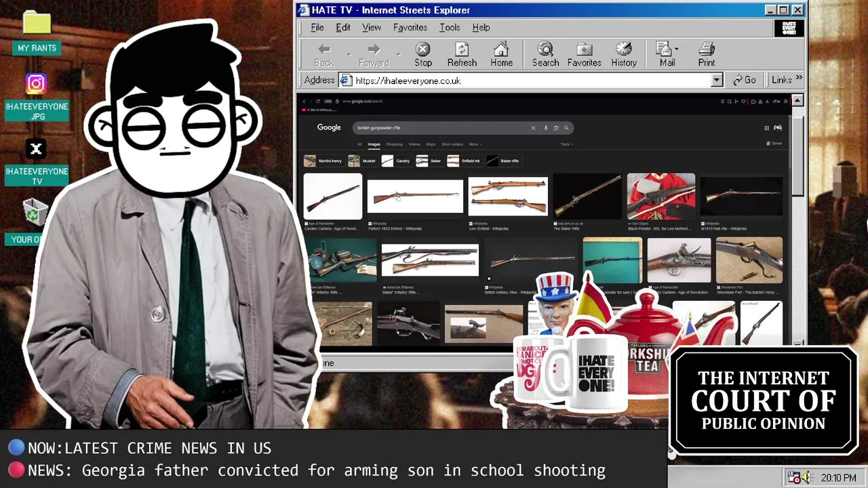
Task: Open the Saves link
Action: click(x=774, y=144)
